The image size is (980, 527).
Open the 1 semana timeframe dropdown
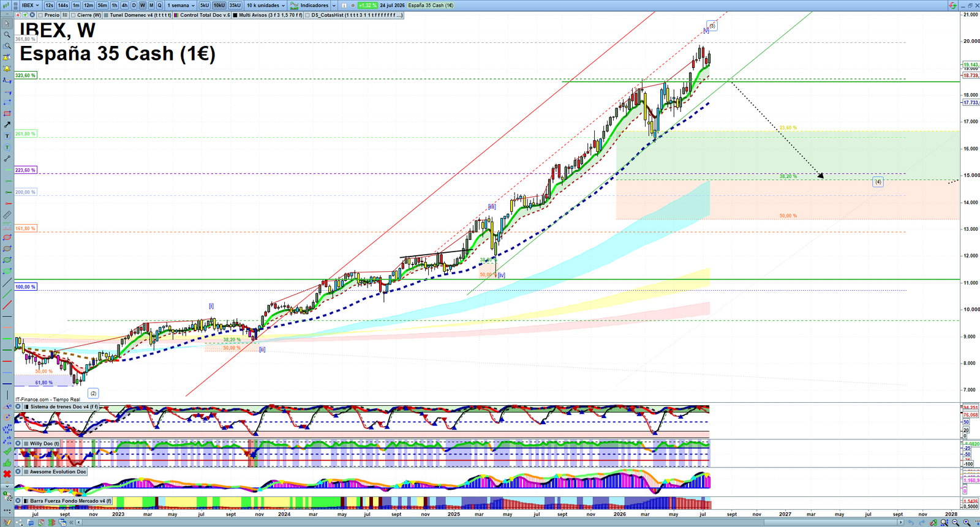181,6
